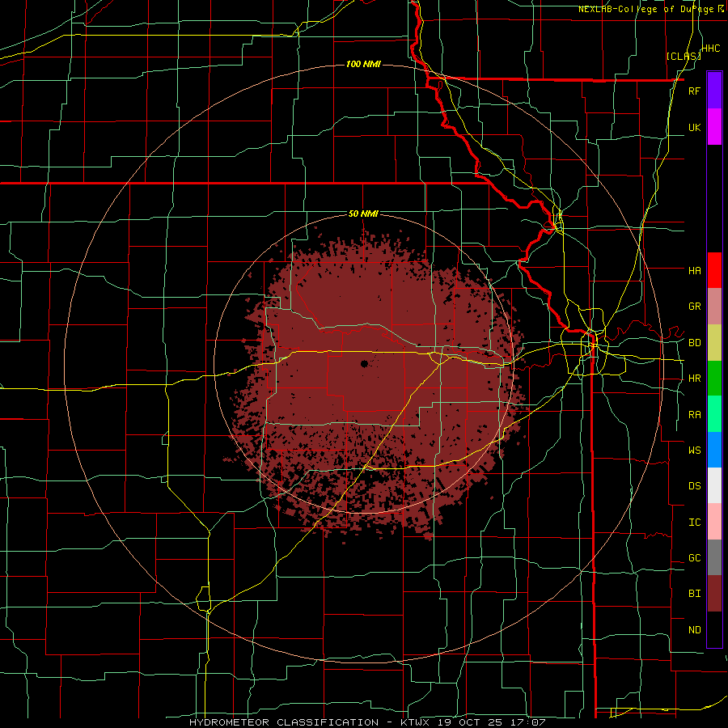Click the BD legend label

pos(694,343)
